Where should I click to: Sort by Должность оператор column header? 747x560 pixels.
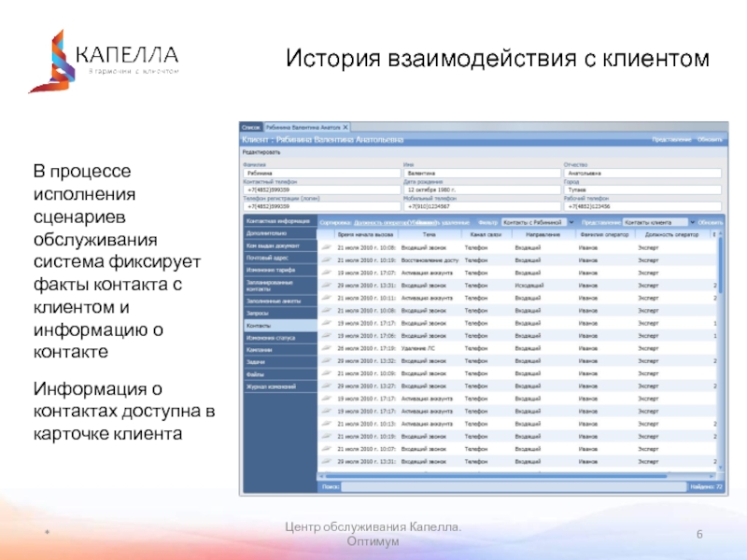(x=671, y=235)
